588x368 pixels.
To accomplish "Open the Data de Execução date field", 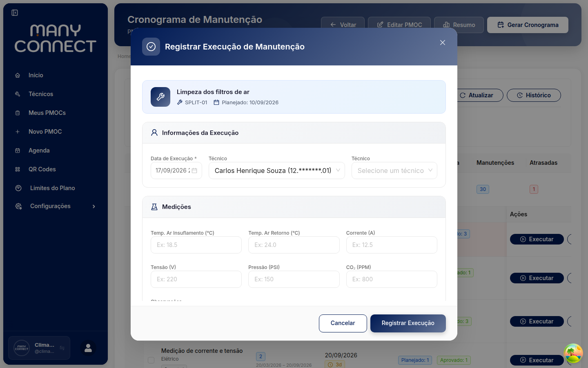I will [x=176, y=171].
